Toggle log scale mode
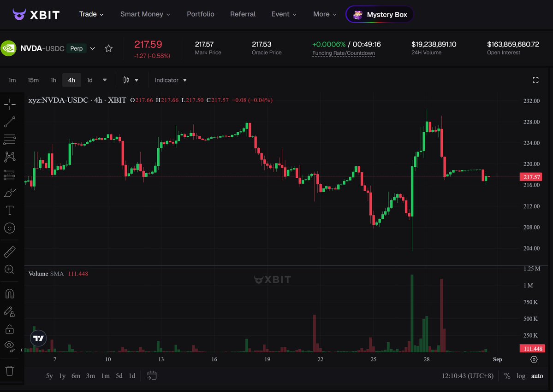The width and height of the screenshot is (553, 392). click(x=521, y=376)
